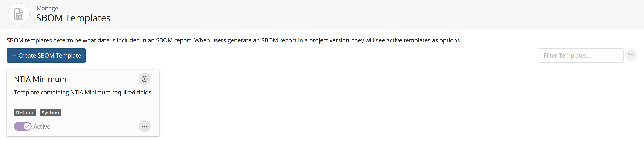
Task: Select the circular info icon on the template card
Action: point(145,79)
